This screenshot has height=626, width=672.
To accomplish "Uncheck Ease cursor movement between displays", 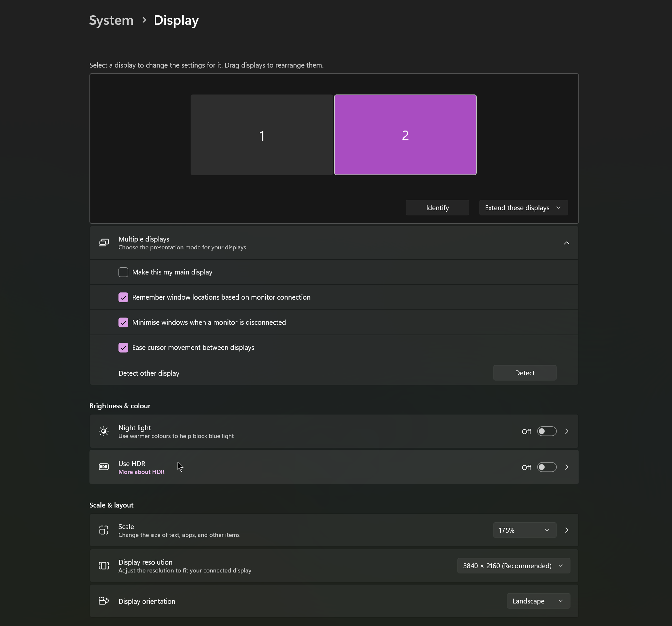I will tap(123, 348).
